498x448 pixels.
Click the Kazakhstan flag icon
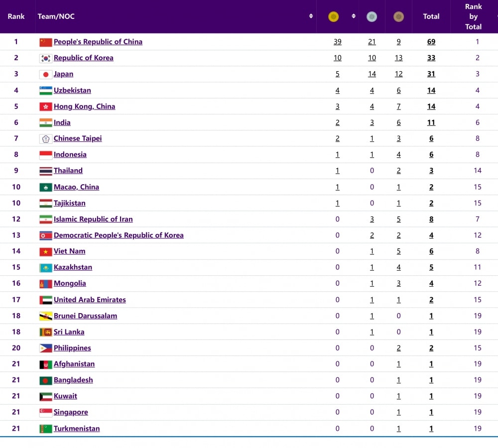[x=46, y=268]
